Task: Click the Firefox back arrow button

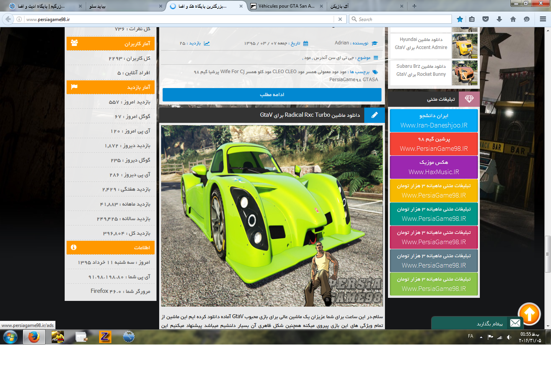Action: (x=8, y=19)
